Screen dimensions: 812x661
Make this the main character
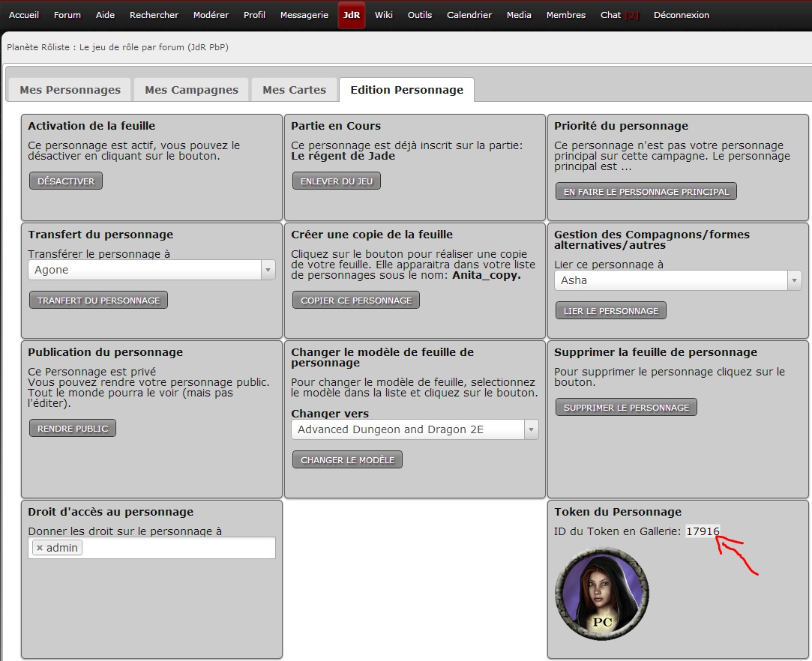click(646, 192)
